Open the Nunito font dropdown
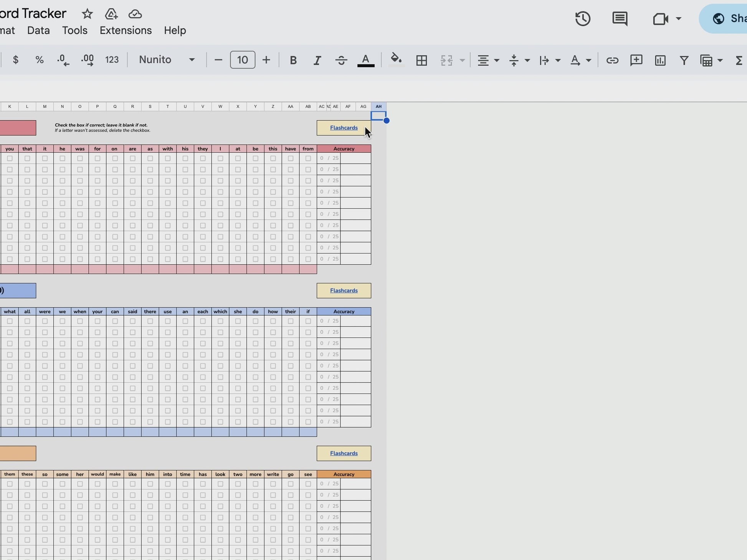This screenshot has width=747, height=560. click(167, 60)
